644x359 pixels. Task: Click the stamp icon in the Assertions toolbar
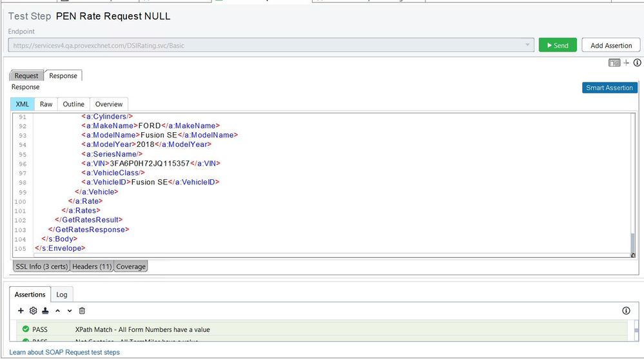[x=45, y=311]
